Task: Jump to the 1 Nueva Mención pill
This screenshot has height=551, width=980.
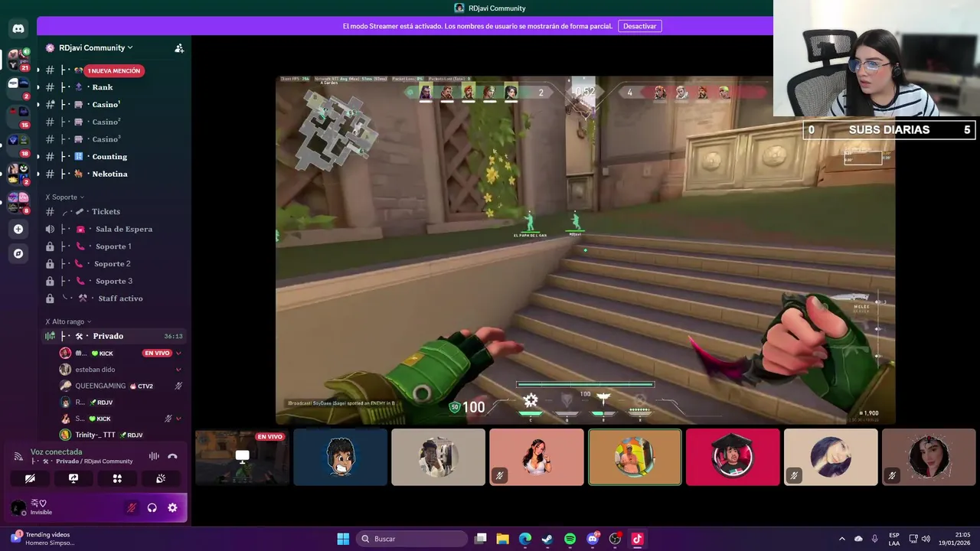Action: (113, 70)
